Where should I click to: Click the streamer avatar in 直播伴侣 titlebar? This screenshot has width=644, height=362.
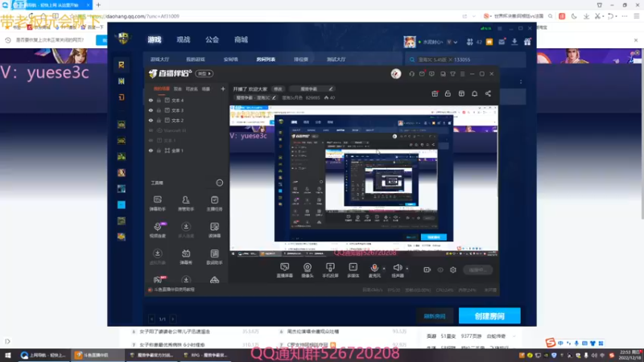[x=396, y=74]
